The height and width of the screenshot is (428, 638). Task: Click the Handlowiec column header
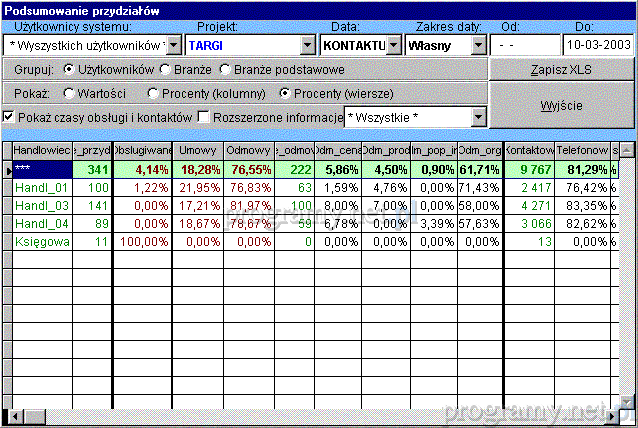click(41, 150)
